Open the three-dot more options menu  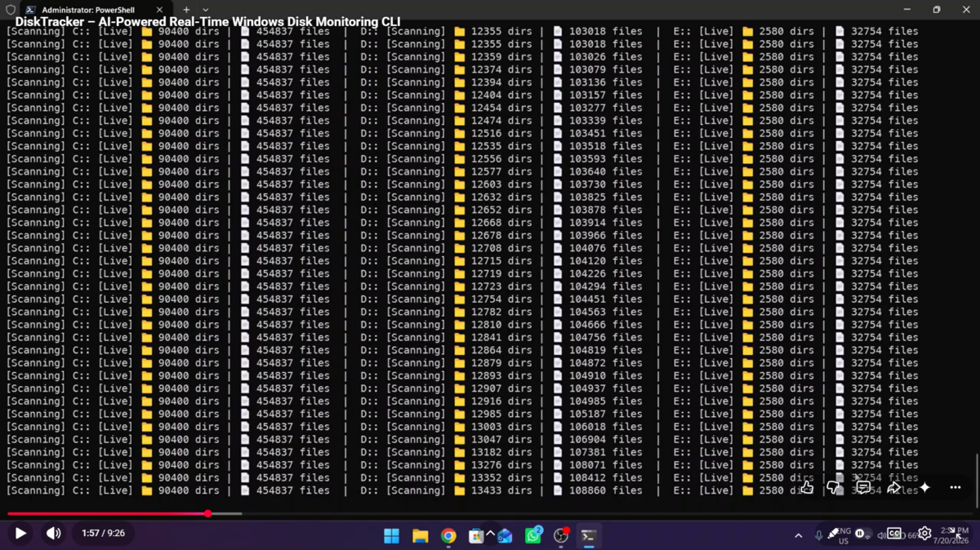tap(955, 487)
